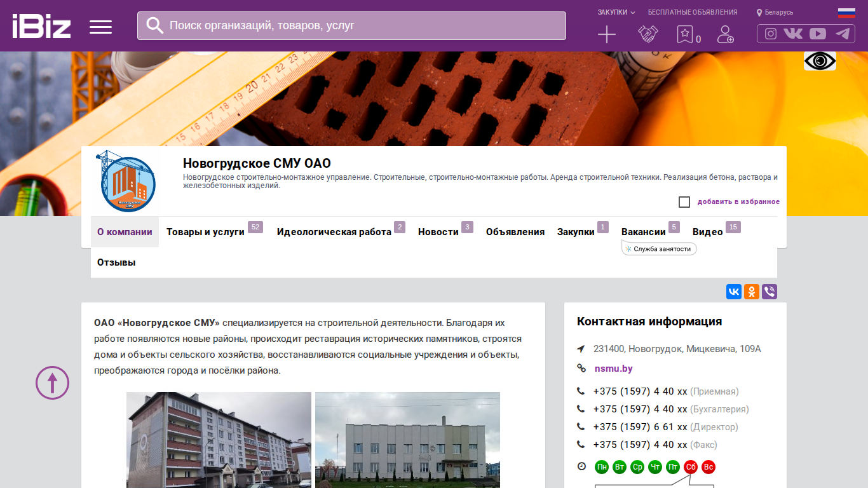Image resolution: width=868 pixels, height=488 pixels.
Task: Open iBiz Telegram channel
Action: point(843,34)
